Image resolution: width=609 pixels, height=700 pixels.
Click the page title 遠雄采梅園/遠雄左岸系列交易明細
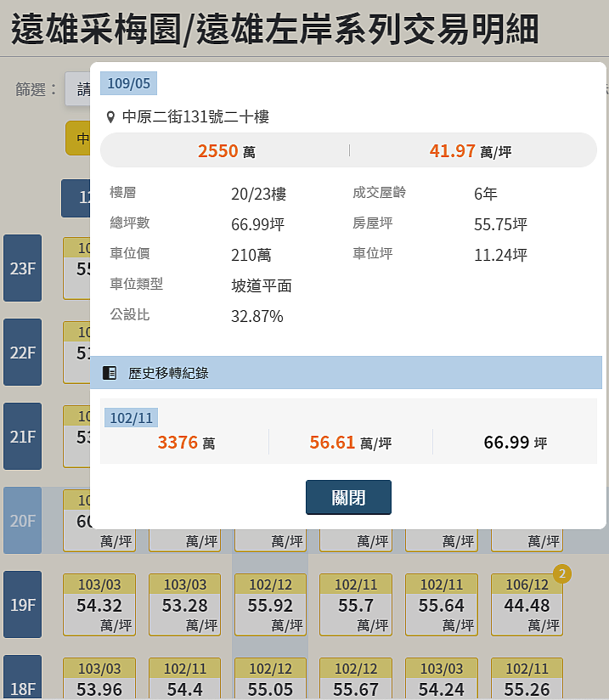[274, 29]
